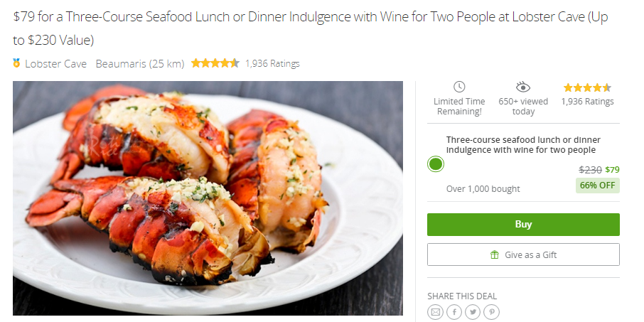Share this deal via email icon
644x322 pixels.
coord(435,312)
